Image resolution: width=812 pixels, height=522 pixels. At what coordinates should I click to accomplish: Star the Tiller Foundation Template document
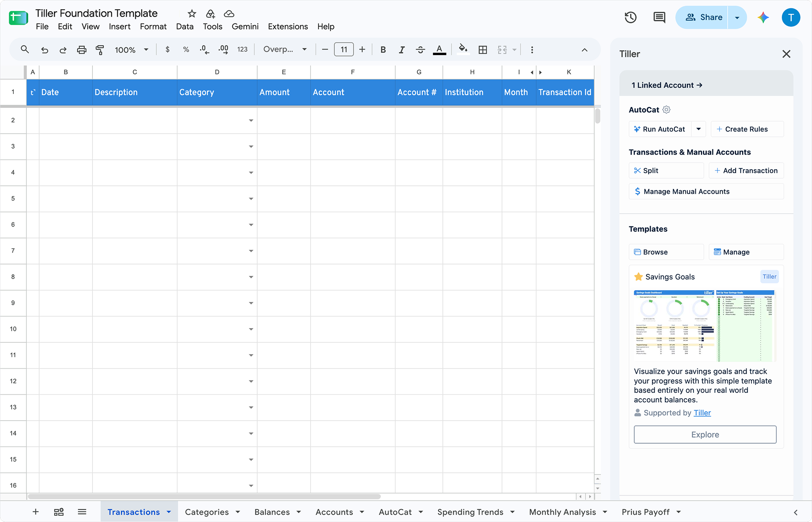pos(192,14)
